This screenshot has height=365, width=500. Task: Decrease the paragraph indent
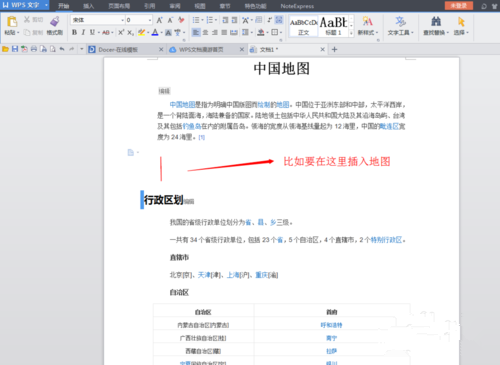(225, 20)
